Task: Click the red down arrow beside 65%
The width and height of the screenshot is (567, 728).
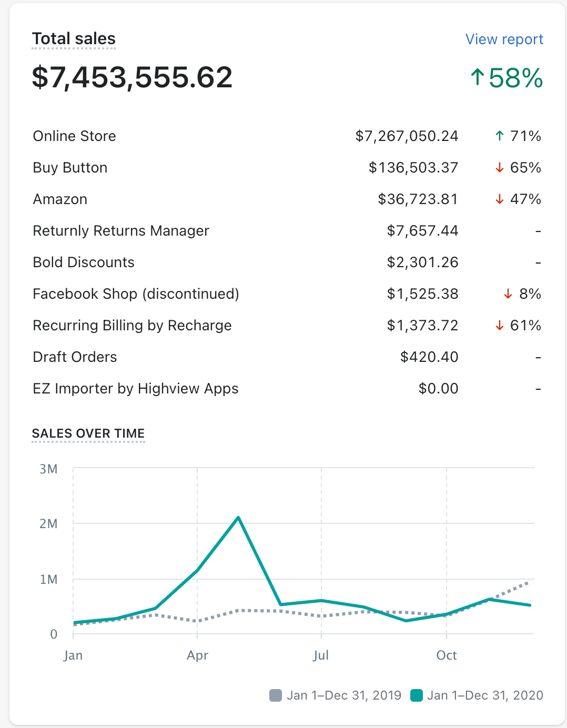Action: (x=500, y=168)
